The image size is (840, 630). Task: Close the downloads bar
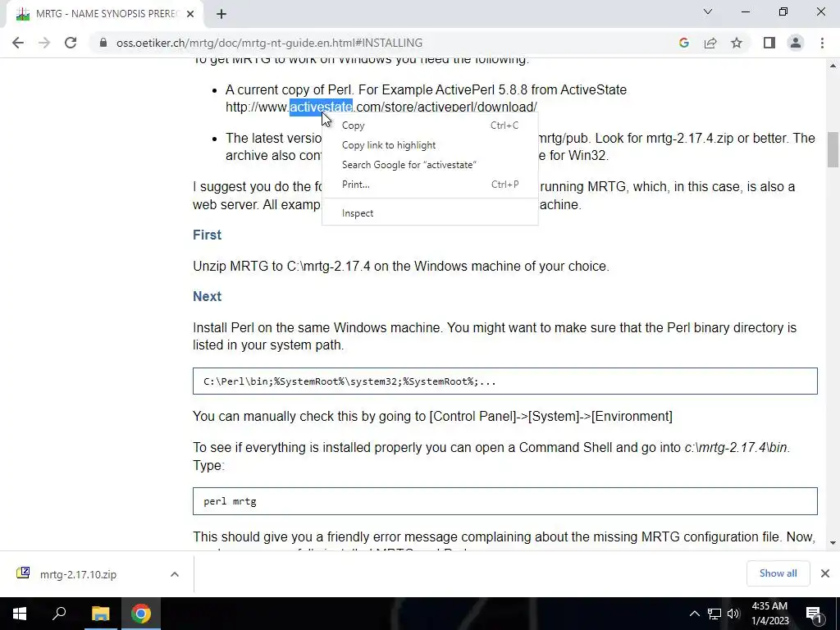coord(825,573)
